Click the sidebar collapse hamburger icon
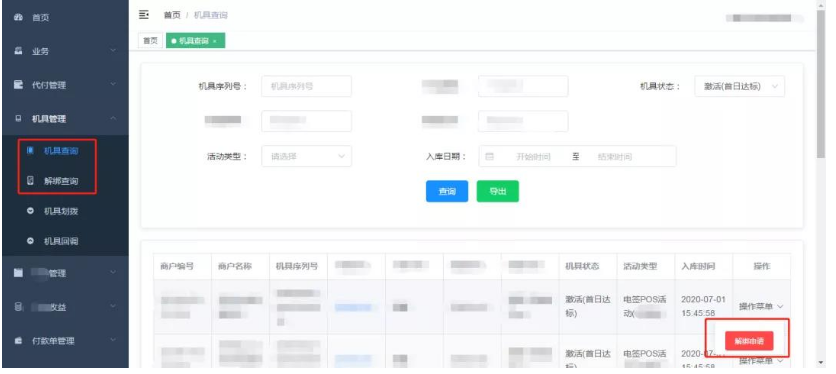The image size is (836, 374). (143, 14)
